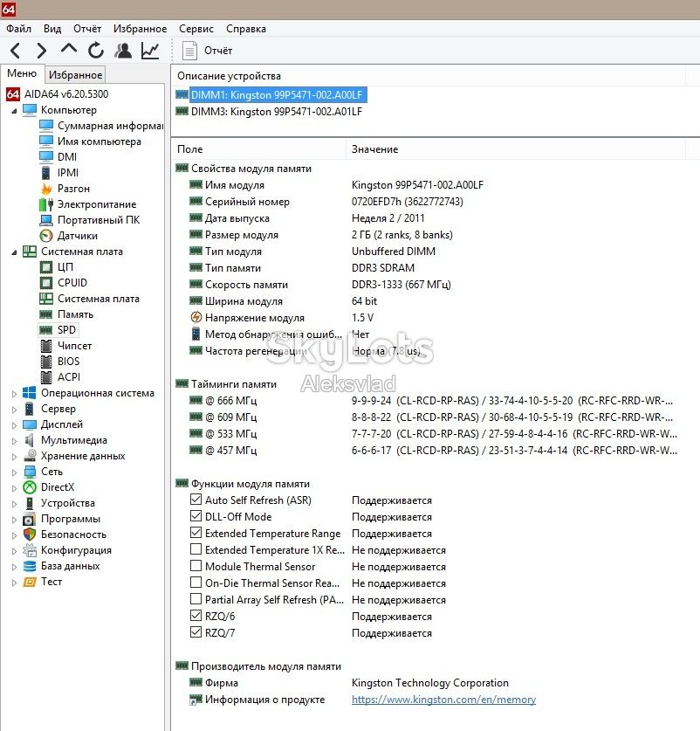Open the graph chart toolbar icon
This screenshot has height=731, width=700.
150,51
